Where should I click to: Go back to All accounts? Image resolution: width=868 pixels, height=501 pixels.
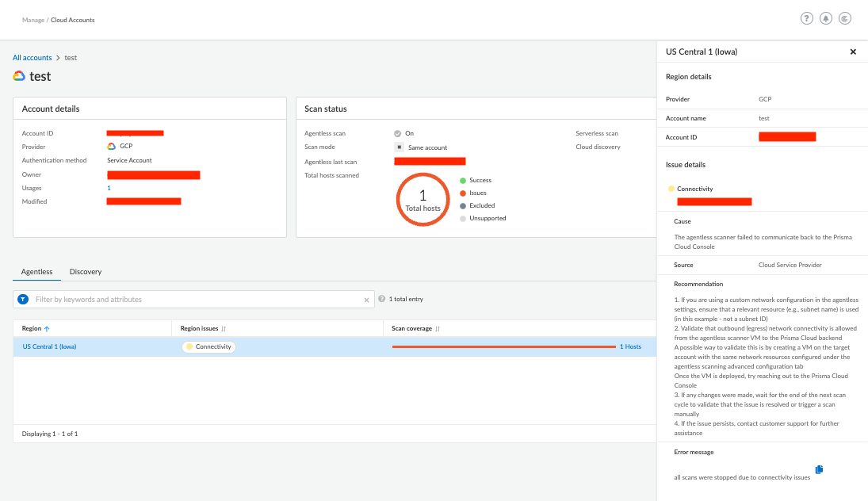point(32,58)
